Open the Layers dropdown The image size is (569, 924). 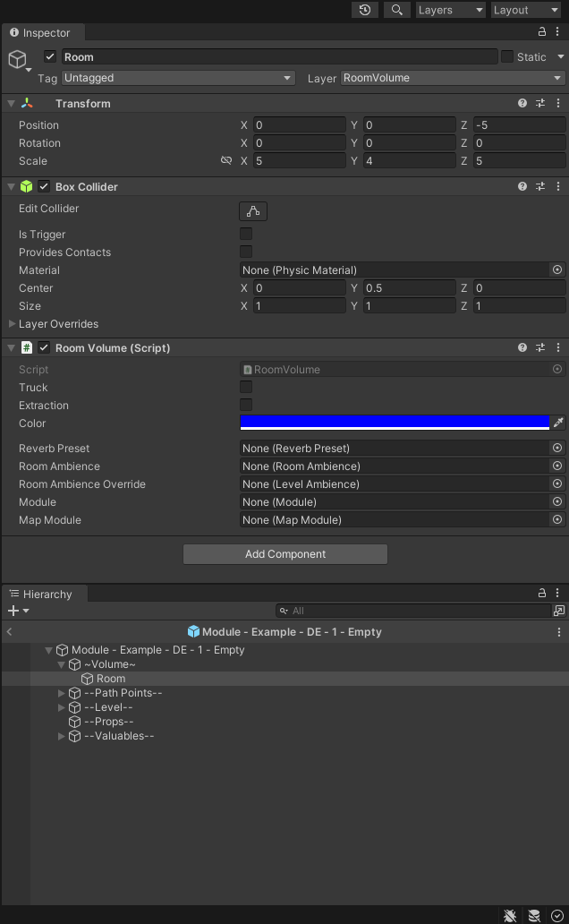(451, 10)
